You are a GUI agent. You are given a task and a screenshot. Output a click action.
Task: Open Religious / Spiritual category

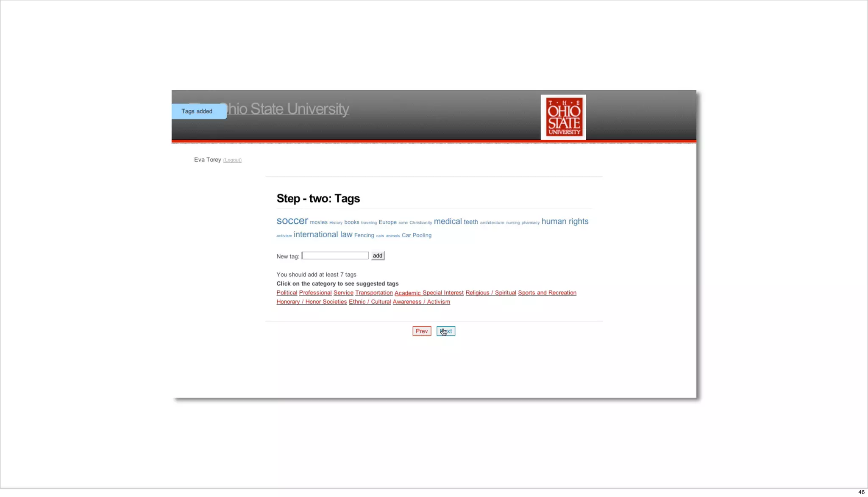coord(490,293)
